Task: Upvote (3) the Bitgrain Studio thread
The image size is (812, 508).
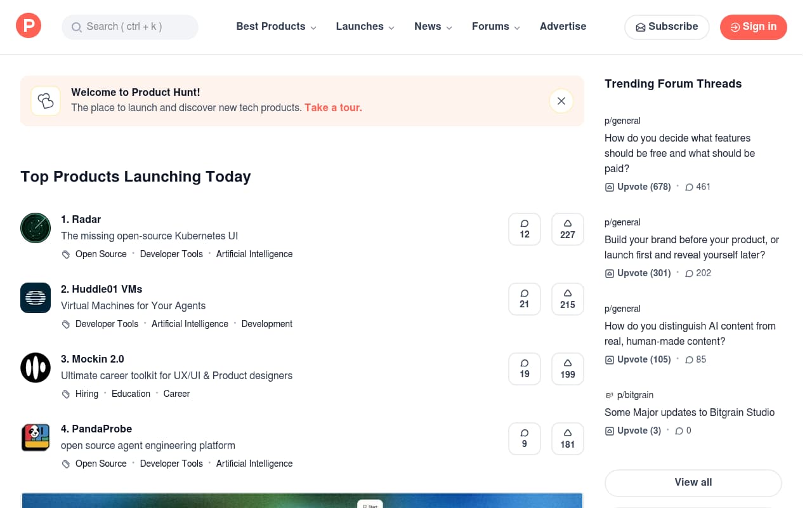Action: [x=632, y=431]
